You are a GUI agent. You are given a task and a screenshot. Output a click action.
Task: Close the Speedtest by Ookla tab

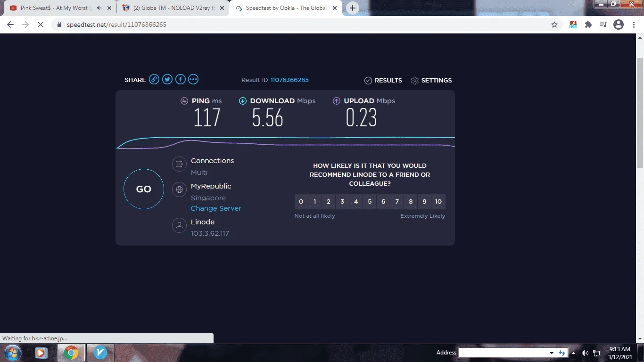pos(335,8)
